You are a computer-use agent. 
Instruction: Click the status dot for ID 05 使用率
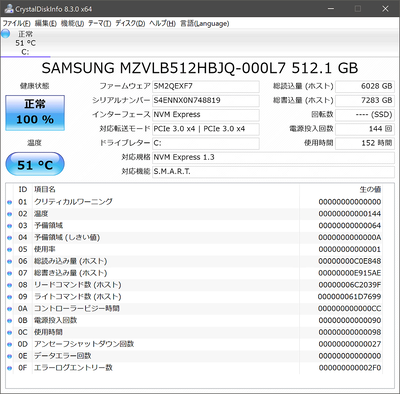tap(10, 250)
